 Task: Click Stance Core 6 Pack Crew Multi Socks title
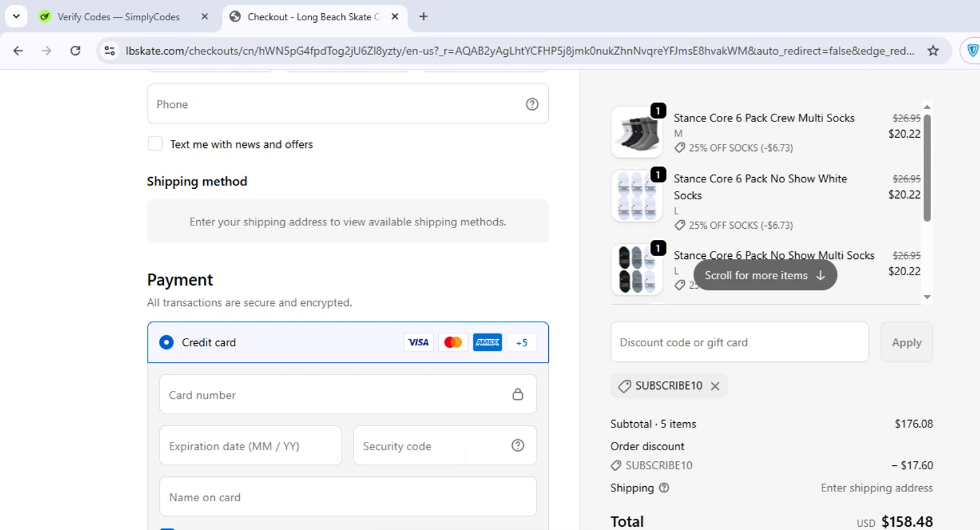[x=764, y=118]
